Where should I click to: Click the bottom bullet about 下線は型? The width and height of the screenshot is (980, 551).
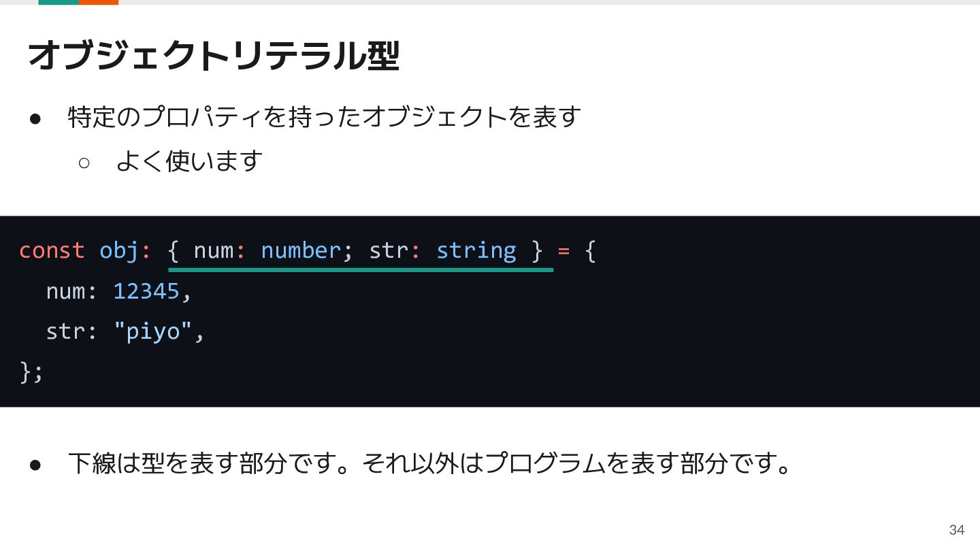pyautogui.click(x=430, y=464)
